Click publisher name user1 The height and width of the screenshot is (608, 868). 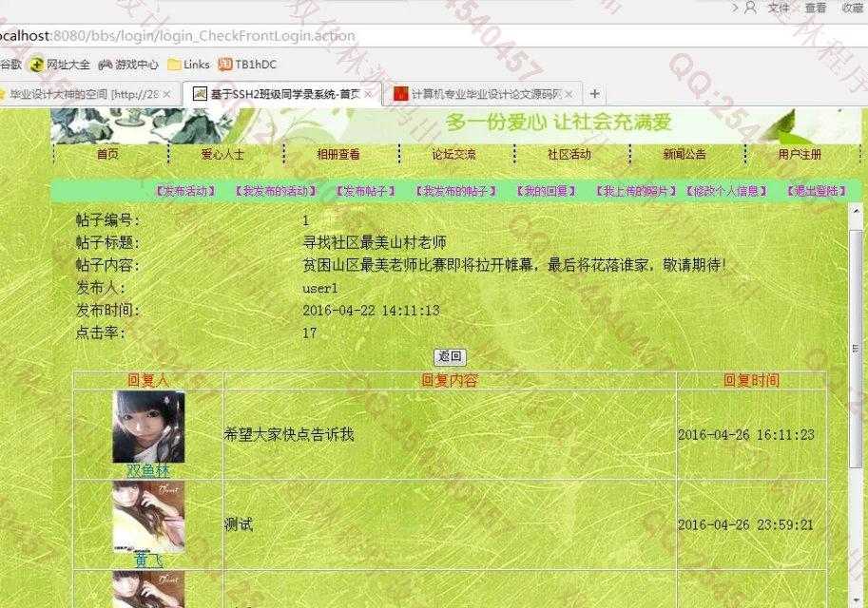click(320, 288)
